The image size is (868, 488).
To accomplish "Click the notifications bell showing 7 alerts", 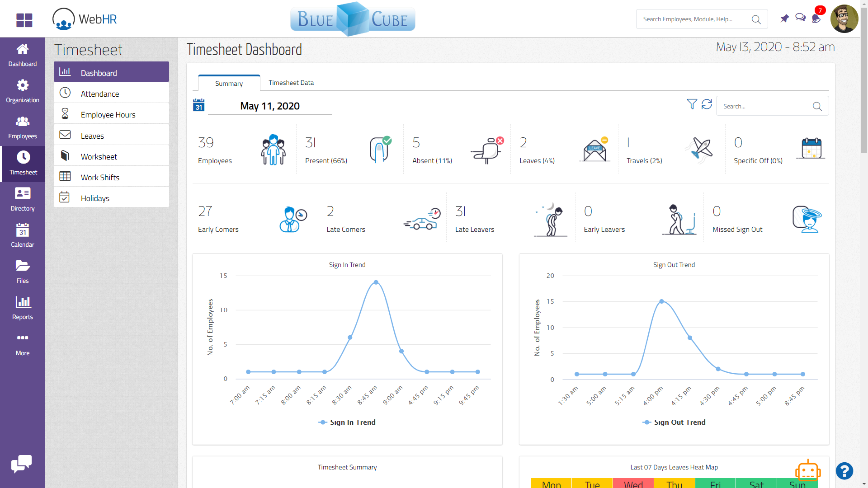I will point(816,19).
